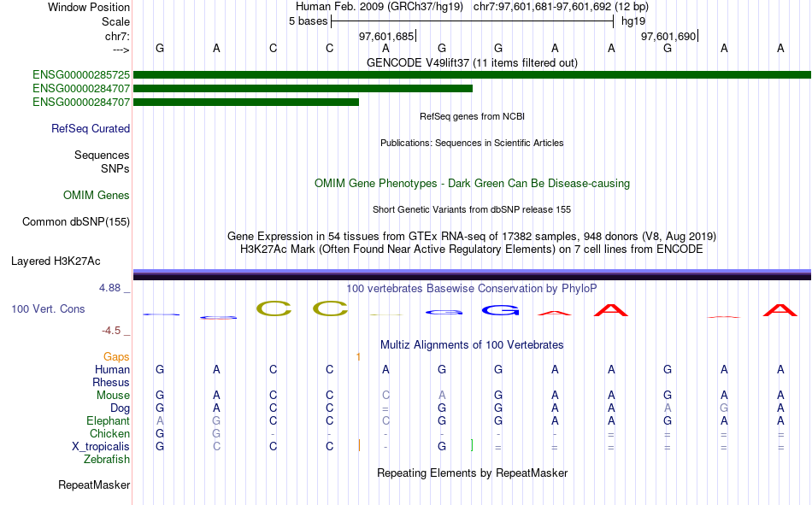Click the 97,601,690 position tick label
The height and width of the screenshot is (505, 812).
point(668,36)
